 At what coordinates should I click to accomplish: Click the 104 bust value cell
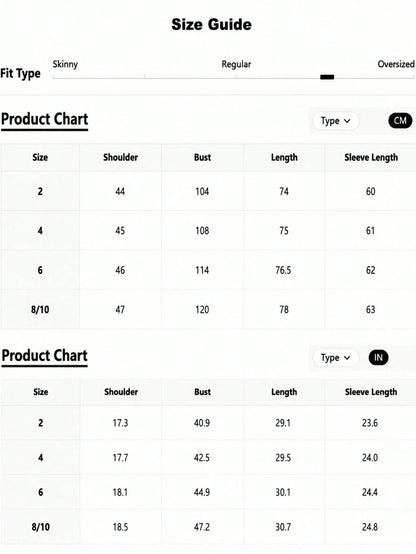[202, 191]
